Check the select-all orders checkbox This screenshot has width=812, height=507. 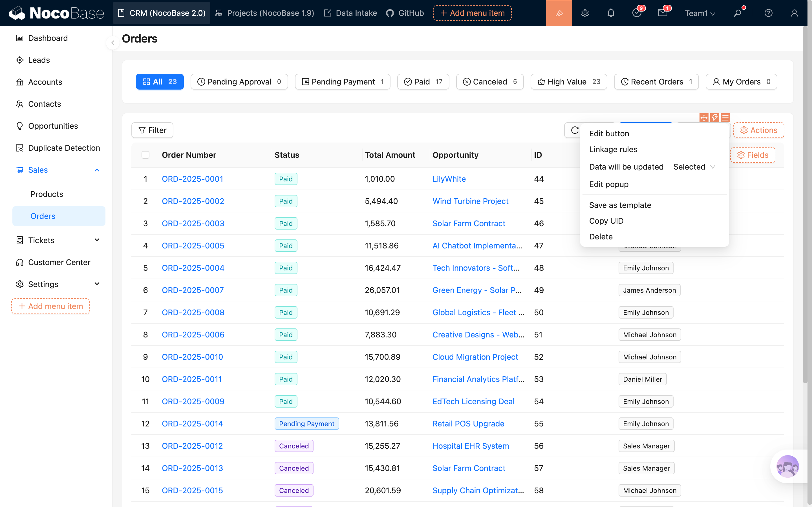[x=145, y=155]
